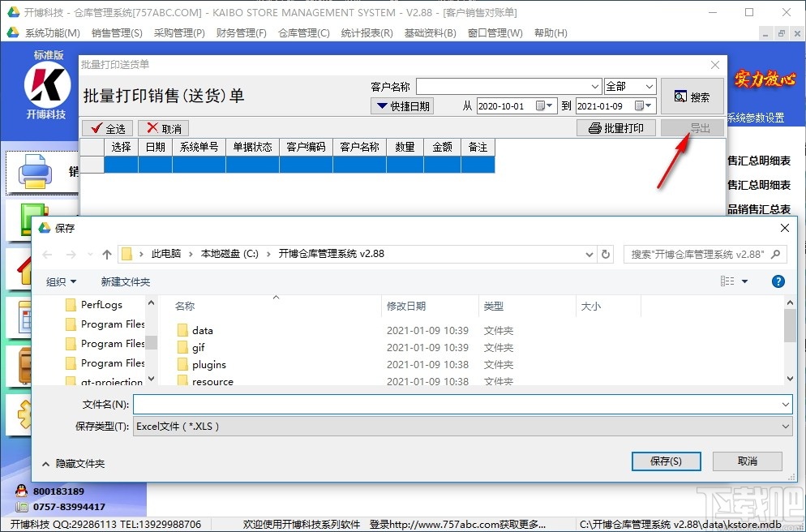
Task: Click 新建文件夹 to create a folder
Action: click(x=126, y=281)
